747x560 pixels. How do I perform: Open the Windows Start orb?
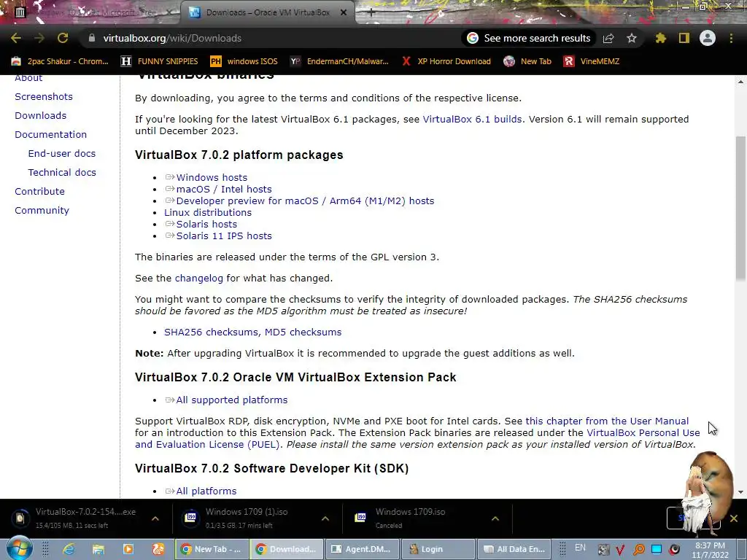point(19,548)
